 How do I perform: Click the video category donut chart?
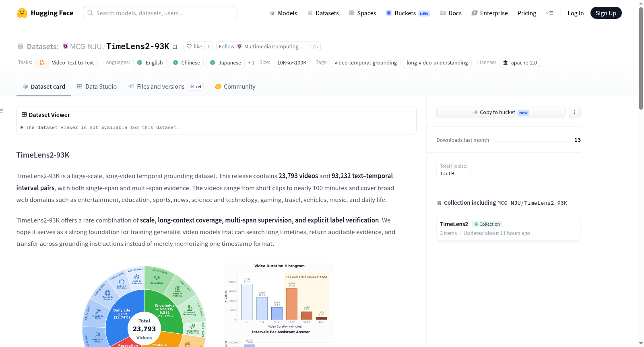pos(144,306)
